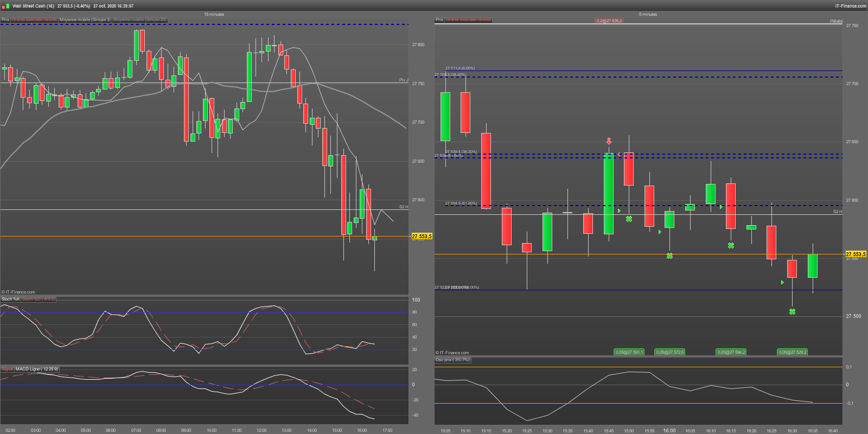
Task: Click the 27 553,5 (-0,40%) quote in the title bar
Action: click(x=74, y=6)
